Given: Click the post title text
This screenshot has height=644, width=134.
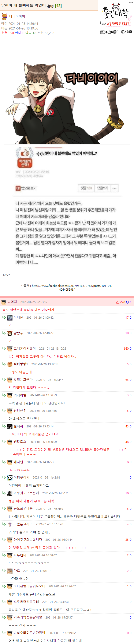Looking at the screenshot, I should point(27,6).
